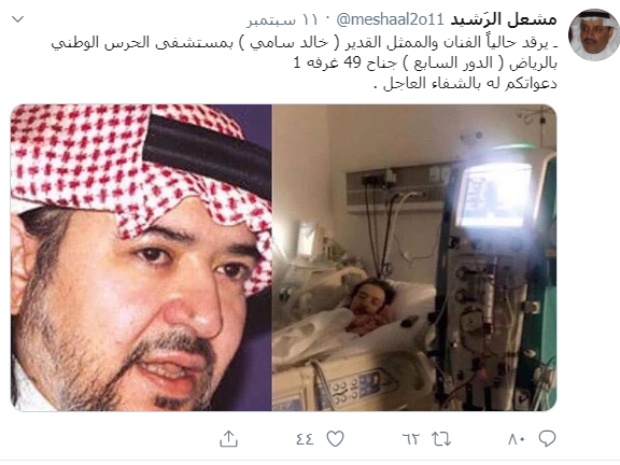Viewport: 620px width, 465px height.
Task: Open the portrait photo with red shemagh
Action: tap(141, 257)
